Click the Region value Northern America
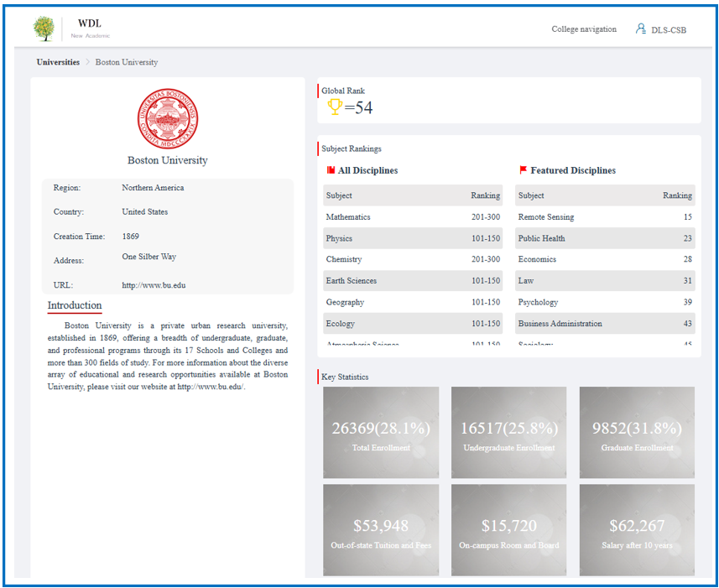This screenshot has height=588, width=719. pos(153,187)
